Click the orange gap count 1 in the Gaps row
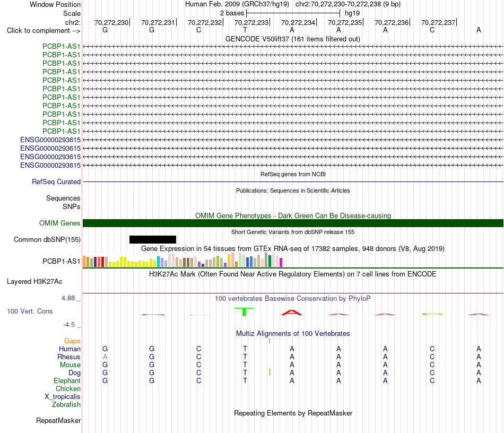 [270, 341]
